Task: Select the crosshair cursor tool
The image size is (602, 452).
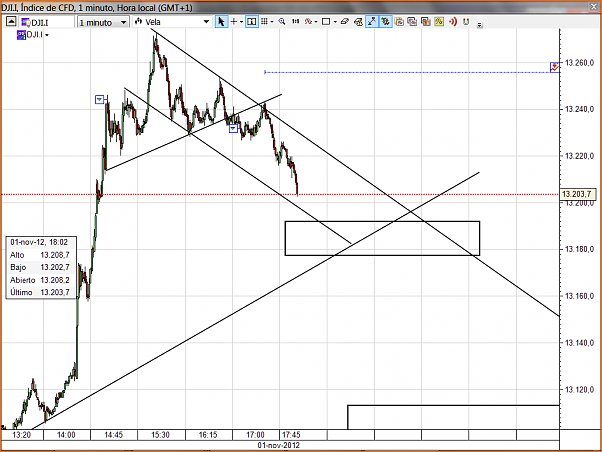Action: (x=233, y=22)
